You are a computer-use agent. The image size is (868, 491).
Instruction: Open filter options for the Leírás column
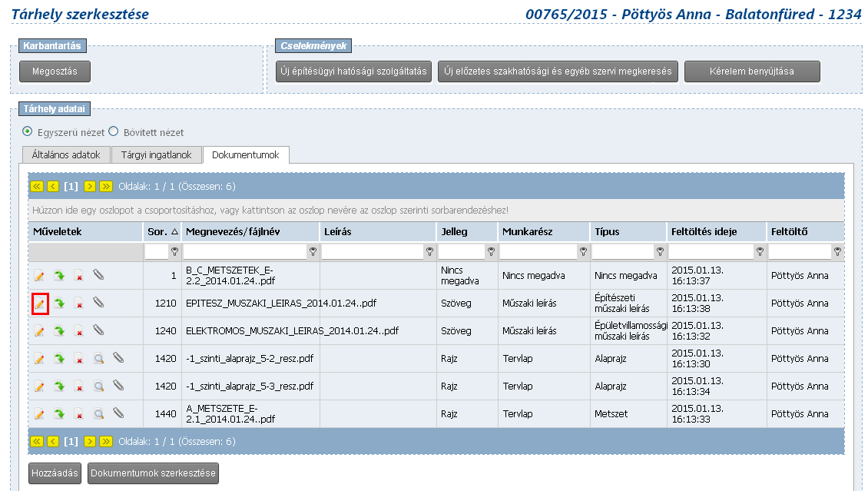pyautogui.click(x=429, y=252)
